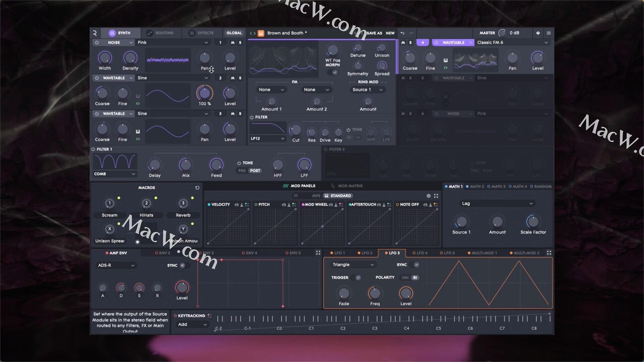Click the erase icon on Aftertouch panel
Image resolution: width=644 pixels, height=362 pixels.
pyautogui.click(x=379, y=204)
